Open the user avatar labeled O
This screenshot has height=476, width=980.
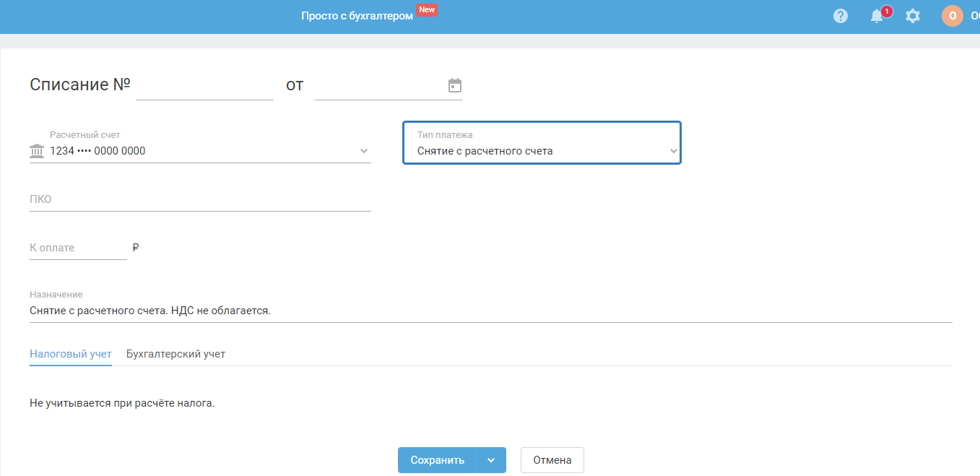coord(953,16)
